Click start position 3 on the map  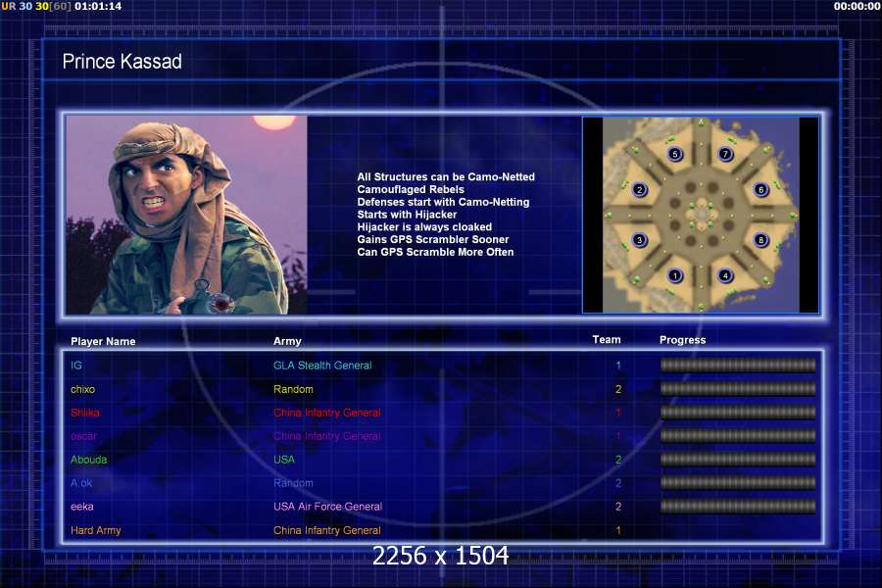(x=639, y=240)
